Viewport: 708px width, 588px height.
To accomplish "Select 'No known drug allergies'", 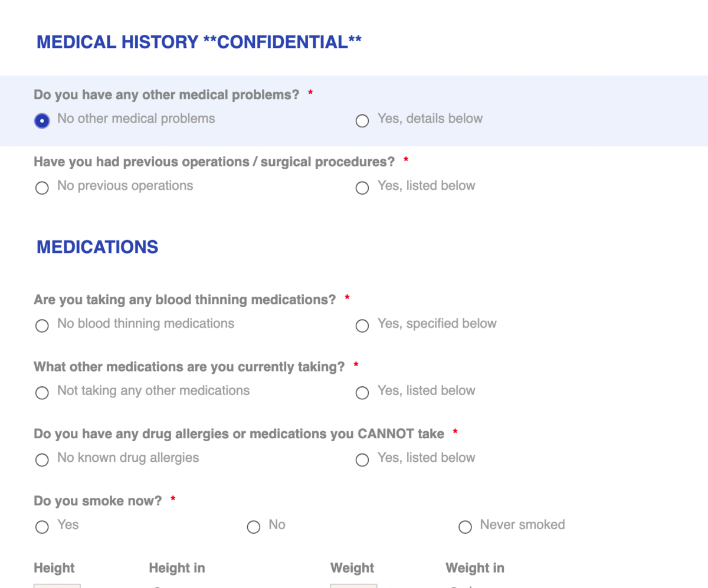I will click(x=41, y=460).
